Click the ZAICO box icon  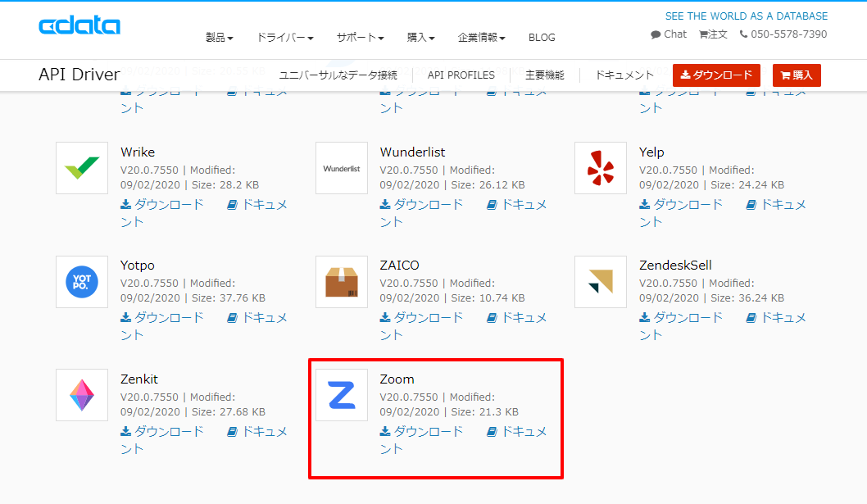[342, 282]
